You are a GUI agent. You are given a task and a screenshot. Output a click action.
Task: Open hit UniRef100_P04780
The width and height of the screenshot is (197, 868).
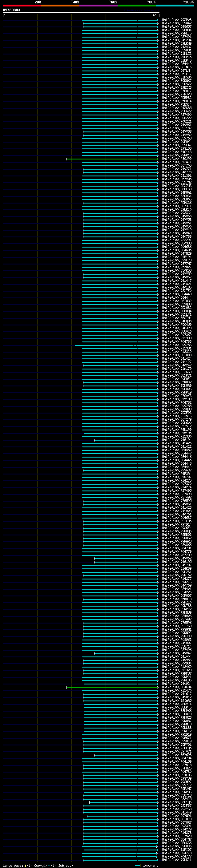pos(176,772)
